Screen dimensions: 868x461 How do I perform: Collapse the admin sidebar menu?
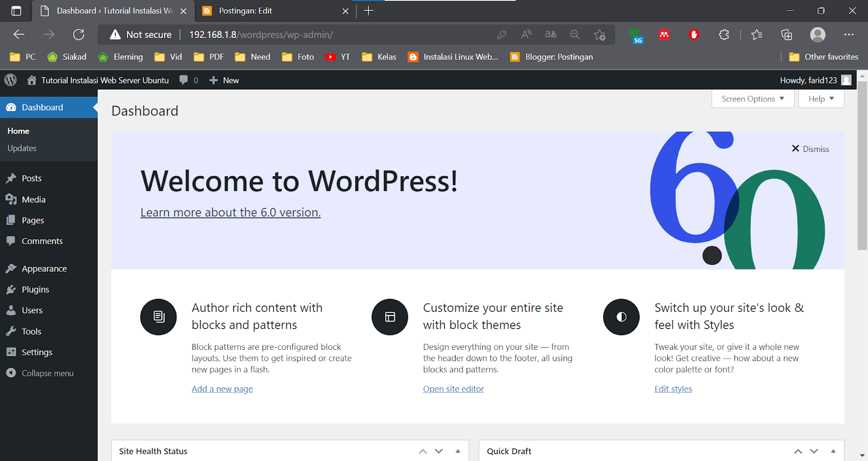49,373
